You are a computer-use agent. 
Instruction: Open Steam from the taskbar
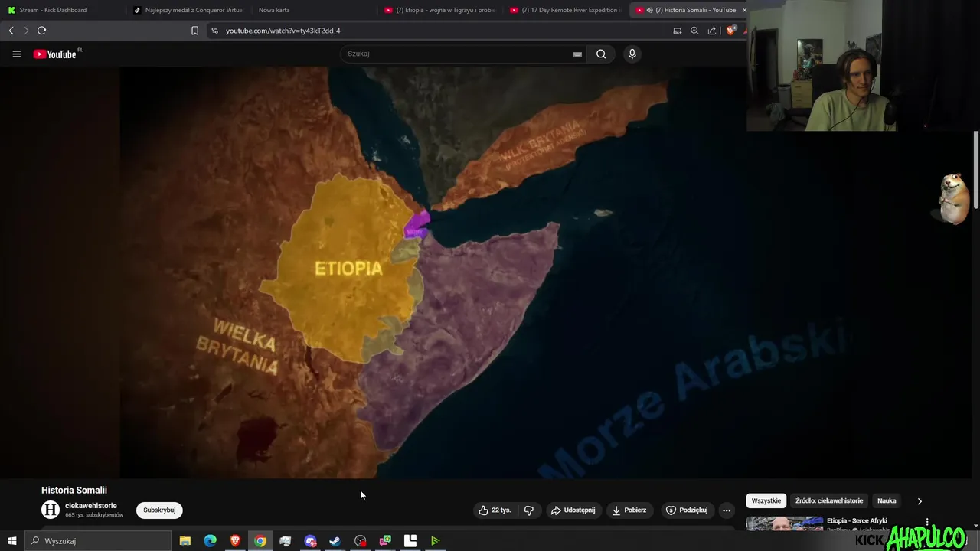(x=335, y=541)
